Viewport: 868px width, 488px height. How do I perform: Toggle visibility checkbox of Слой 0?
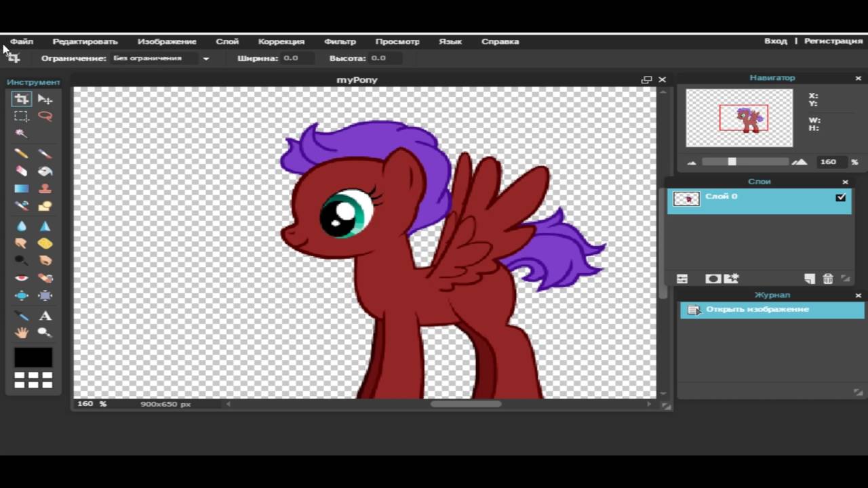[841, 197]
